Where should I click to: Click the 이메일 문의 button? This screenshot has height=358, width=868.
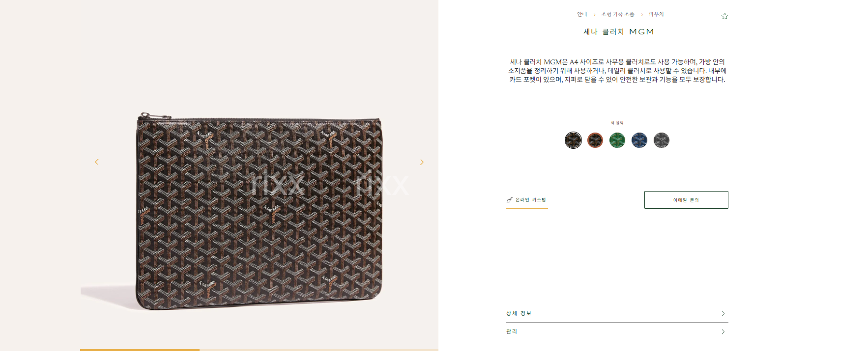686,200
